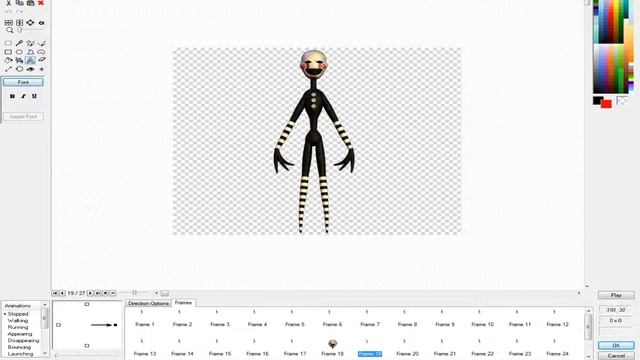Image resolution: width=640 pixels, height=360 pixels.
Task: Enable the left direction checkbox
Action: click(x=58, y=325)
